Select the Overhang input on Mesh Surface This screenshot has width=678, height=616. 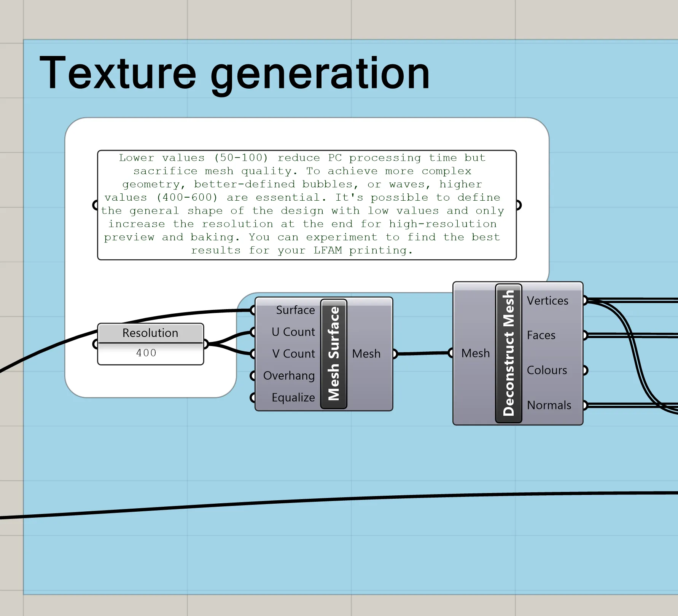289,376
